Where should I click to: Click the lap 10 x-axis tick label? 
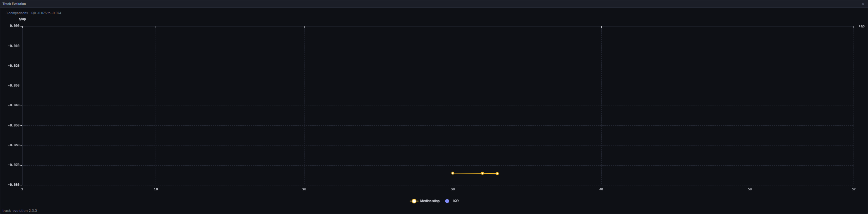[156, 189]
